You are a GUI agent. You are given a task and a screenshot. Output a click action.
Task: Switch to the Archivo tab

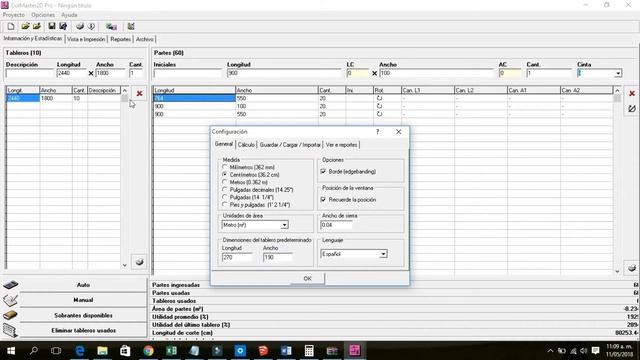click(x=145, y=39)
